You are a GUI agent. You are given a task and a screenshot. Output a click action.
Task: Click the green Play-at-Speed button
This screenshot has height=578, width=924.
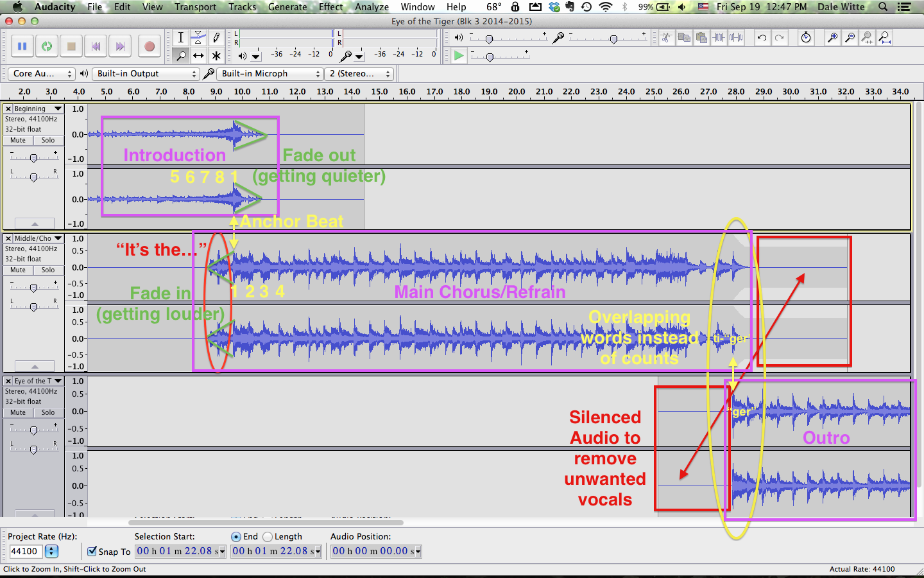pos(458,55)
